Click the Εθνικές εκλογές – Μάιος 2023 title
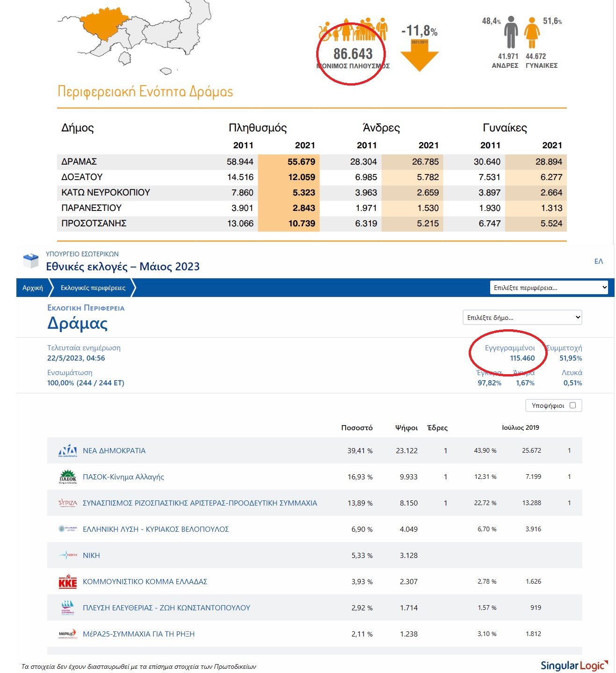This screenshot has height=673, width=616. click(123, 267)
